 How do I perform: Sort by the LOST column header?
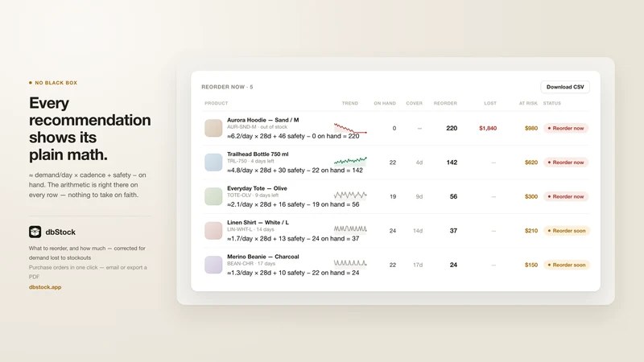(x=490, y=104)
